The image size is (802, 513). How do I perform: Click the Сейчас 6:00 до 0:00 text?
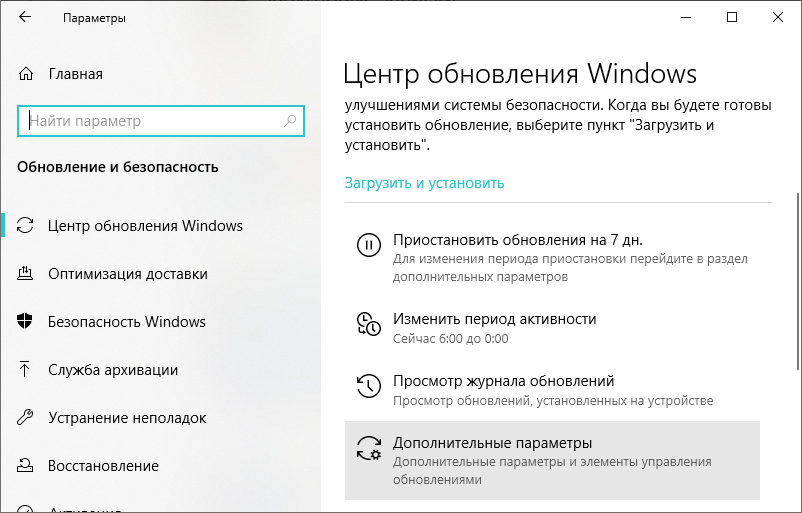tap(450, 339)
